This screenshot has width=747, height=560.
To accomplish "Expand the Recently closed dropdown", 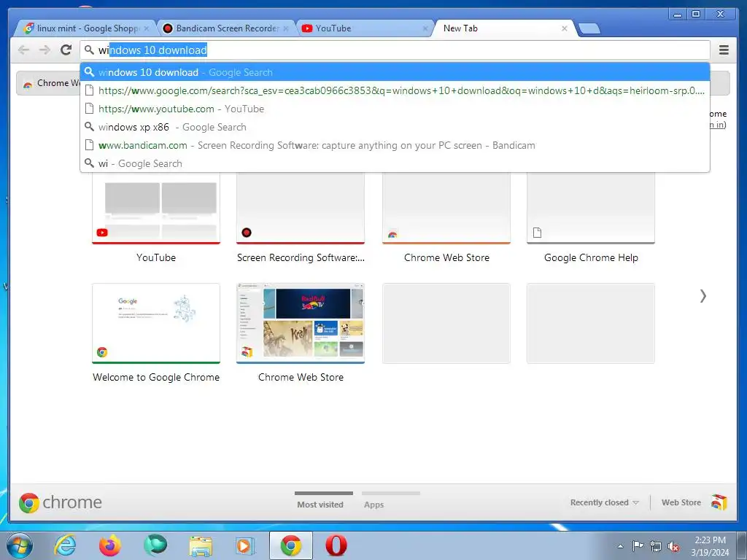I will click(604, 502).
